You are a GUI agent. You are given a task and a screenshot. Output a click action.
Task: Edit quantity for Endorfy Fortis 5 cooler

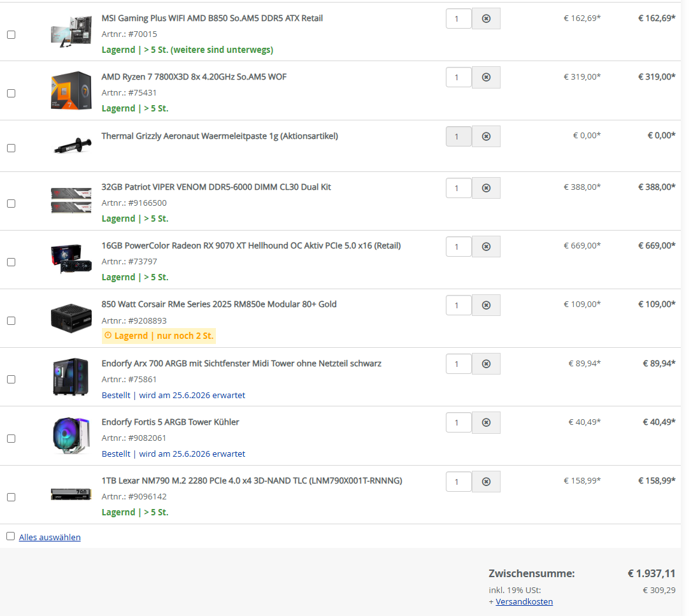[x=459, y=422]
